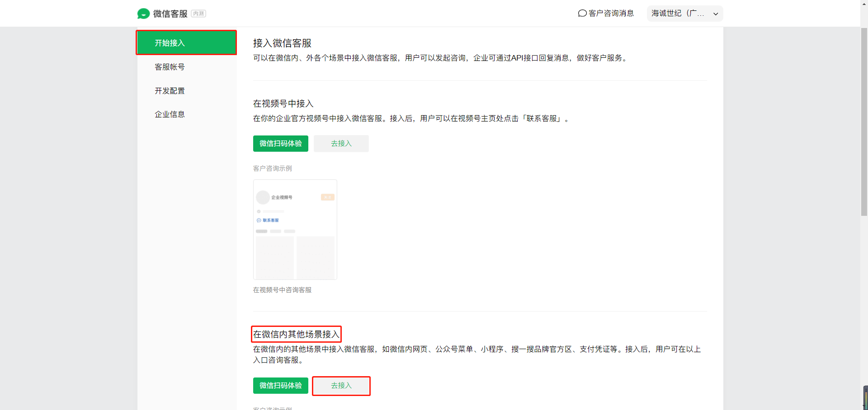Click the 接入微信客服 heading
The width and height of the screenshot is (868, 410).
tap(283, 43)
